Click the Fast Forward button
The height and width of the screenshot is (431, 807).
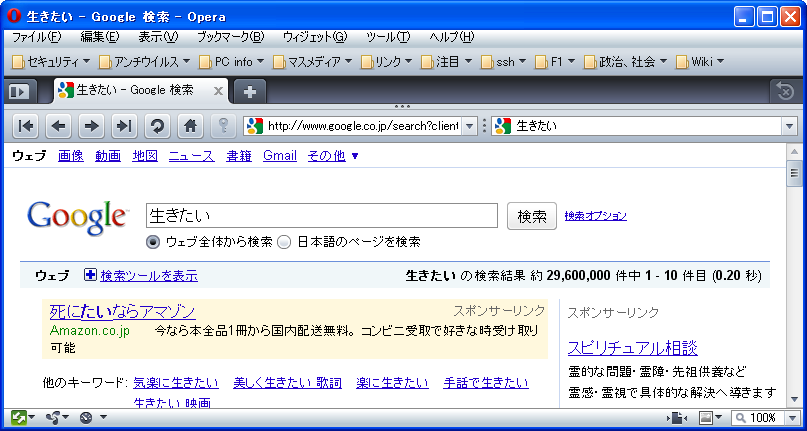point(125,126)
